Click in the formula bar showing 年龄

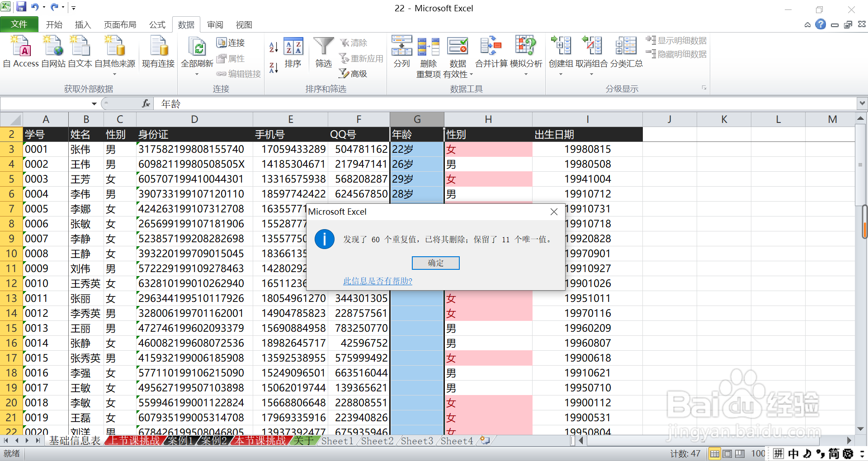pyautogui.click(x=505, y=103)
